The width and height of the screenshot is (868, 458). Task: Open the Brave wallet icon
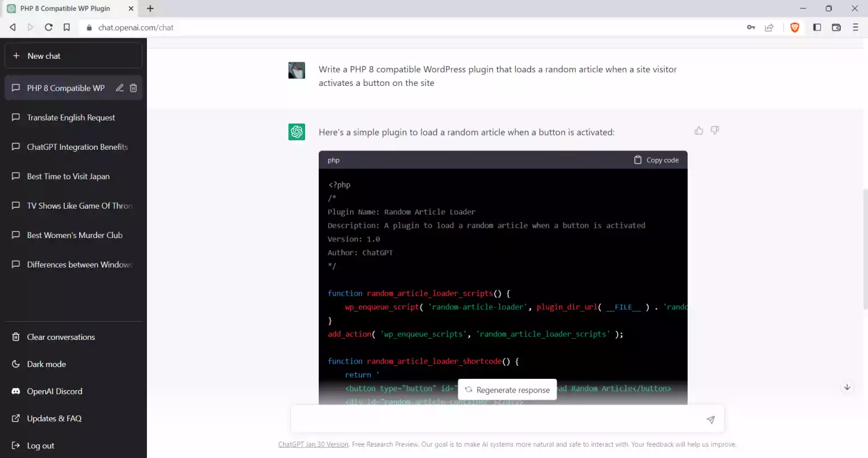(x=836, y=27)
